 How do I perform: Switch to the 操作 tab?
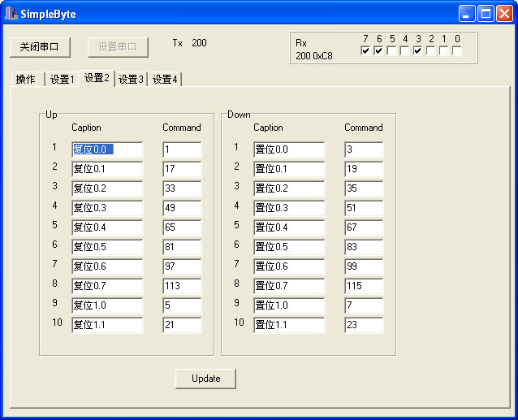click(x=27, y=80)
